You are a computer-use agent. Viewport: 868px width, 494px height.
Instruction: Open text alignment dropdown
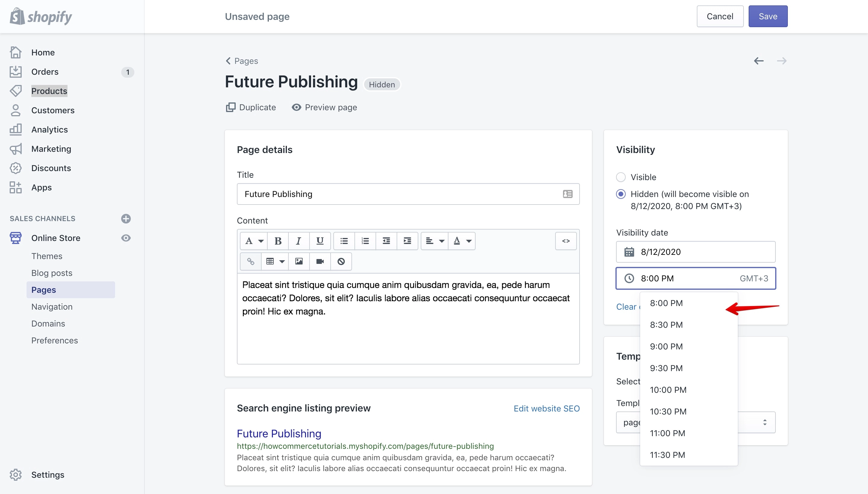[435, 241]
